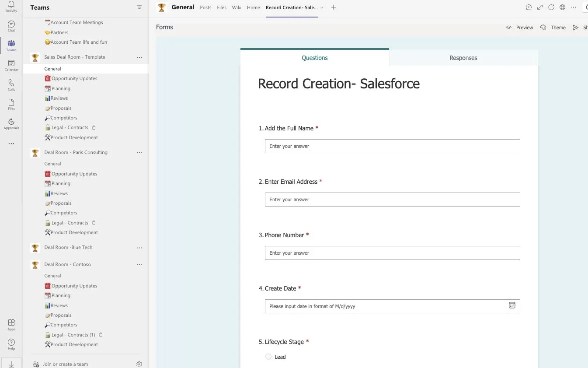
Task: Click the expand tab arrows icon
Action: (540, 7)
